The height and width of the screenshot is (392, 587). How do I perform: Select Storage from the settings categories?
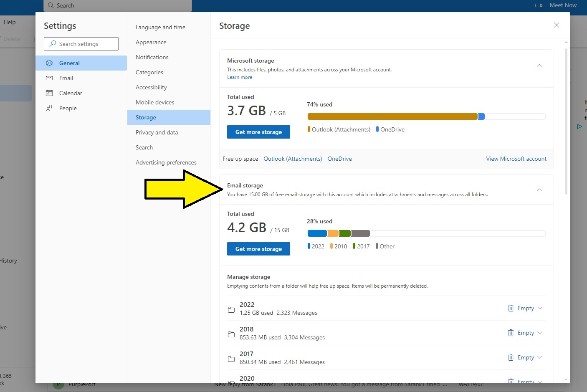tap(146, 117)
